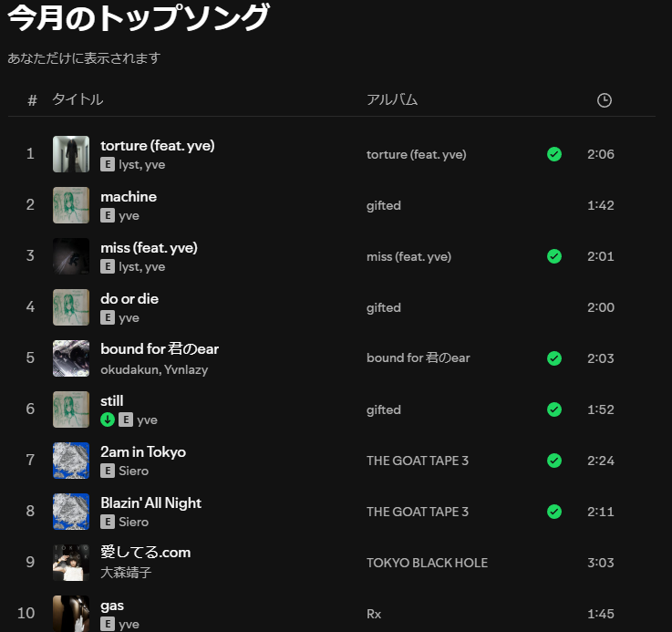This screenshot has width=672, height=632.
Task: Click bound for 君のear cover art
Action: (71, 358)
